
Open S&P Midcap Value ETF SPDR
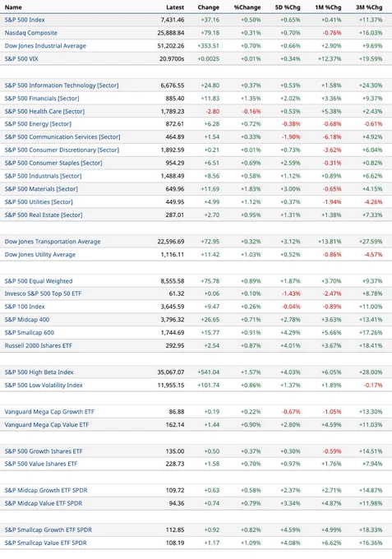(44, 503)
